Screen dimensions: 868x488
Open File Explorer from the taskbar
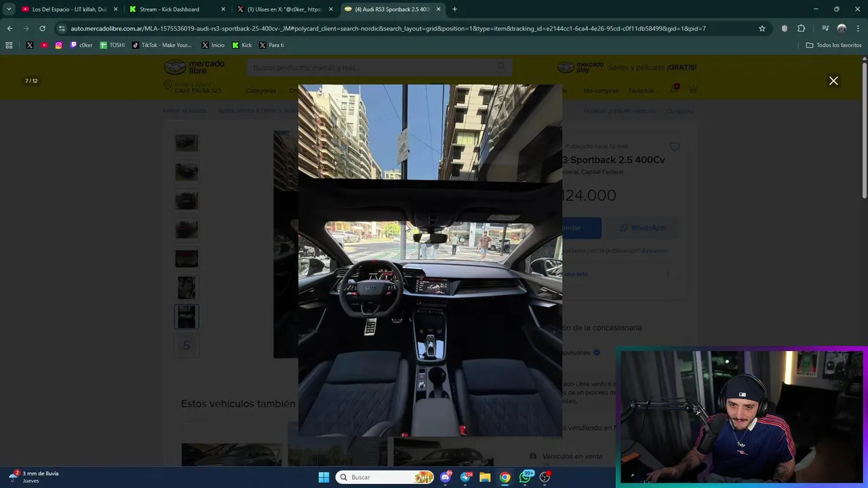coord(485,477)
